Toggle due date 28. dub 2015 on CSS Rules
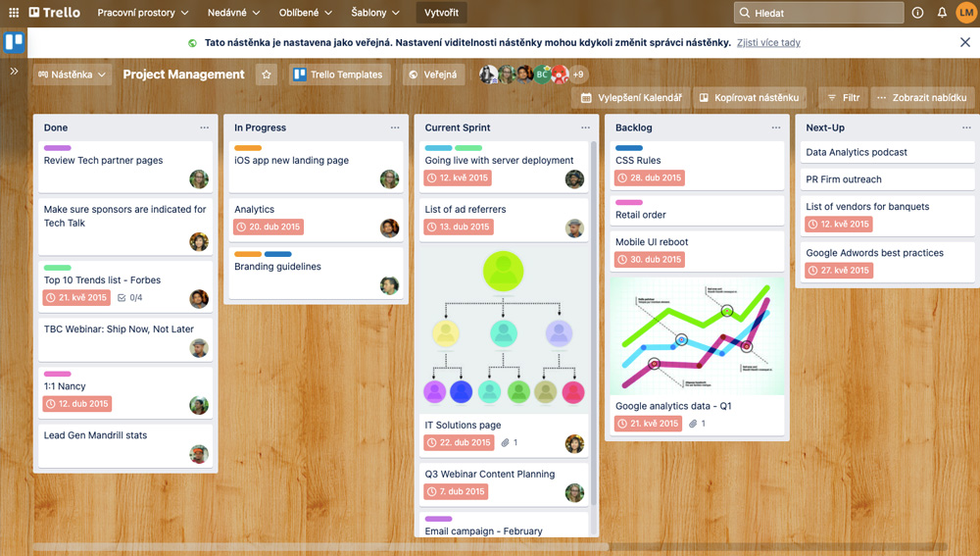Screen dimensions: 980x556 coord(650,177)
